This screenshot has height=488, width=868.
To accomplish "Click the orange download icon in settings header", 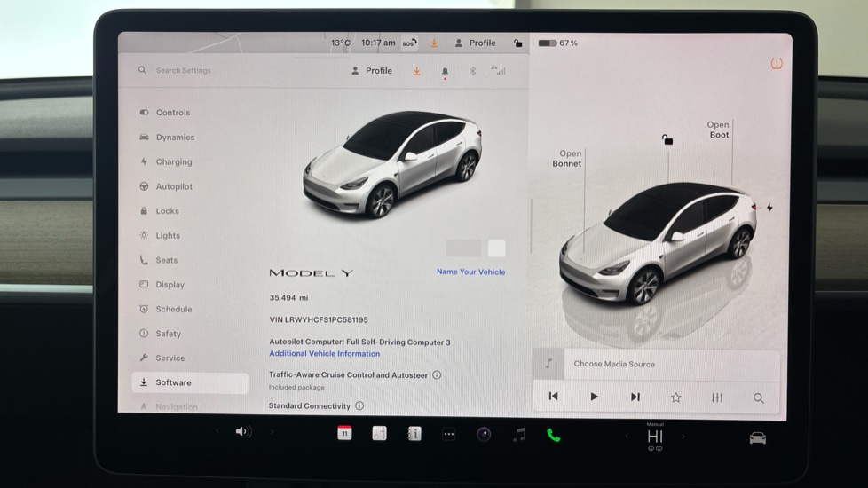I will pyautogui.click(x=416, y=71).
